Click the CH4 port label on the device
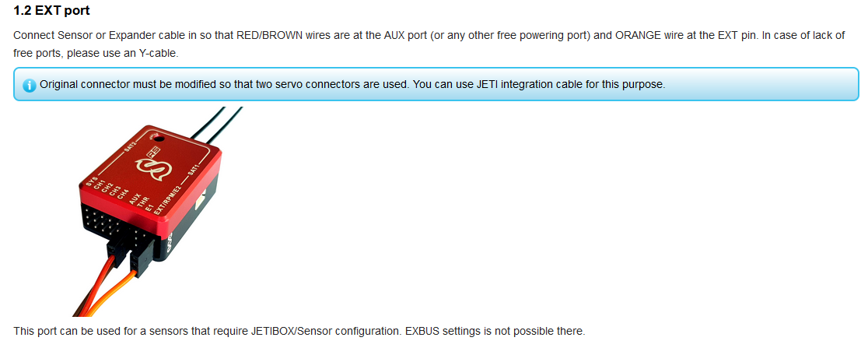 (123, 195)
